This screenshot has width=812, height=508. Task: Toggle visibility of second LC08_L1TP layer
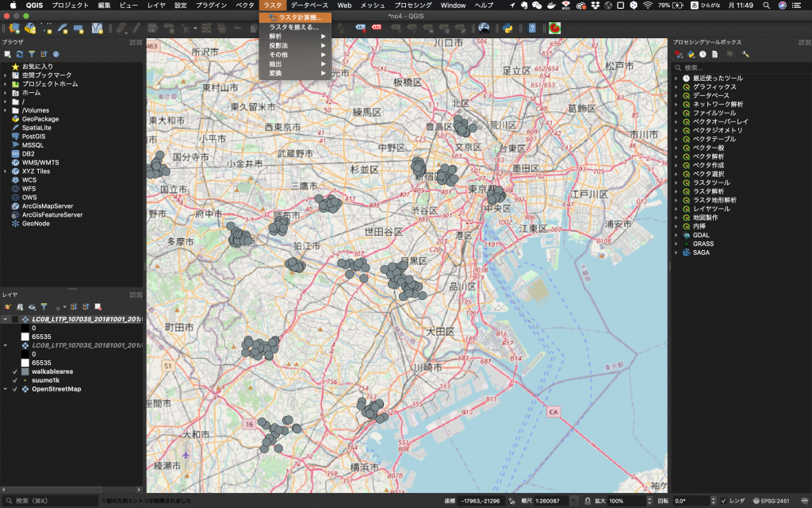(15, 345)
